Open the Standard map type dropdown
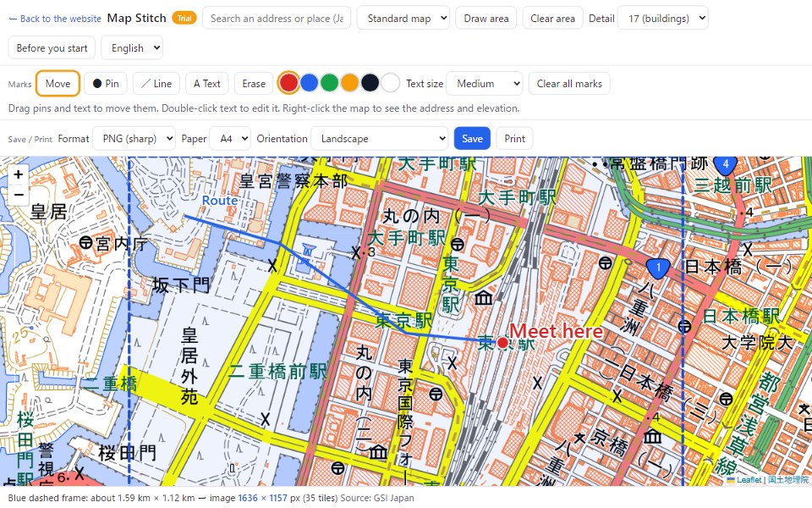This screenshot has height=508, width=812. click(403, 18)
